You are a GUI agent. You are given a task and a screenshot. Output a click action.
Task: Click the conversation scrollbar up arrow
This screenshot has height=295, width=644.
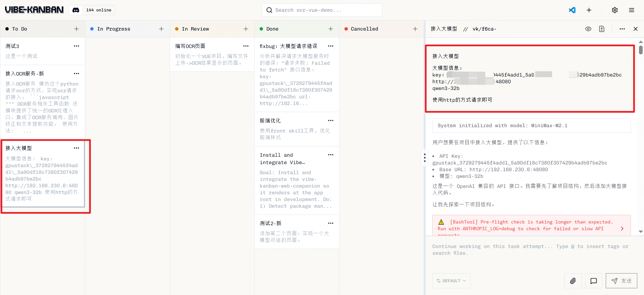[x=641, y=42]
